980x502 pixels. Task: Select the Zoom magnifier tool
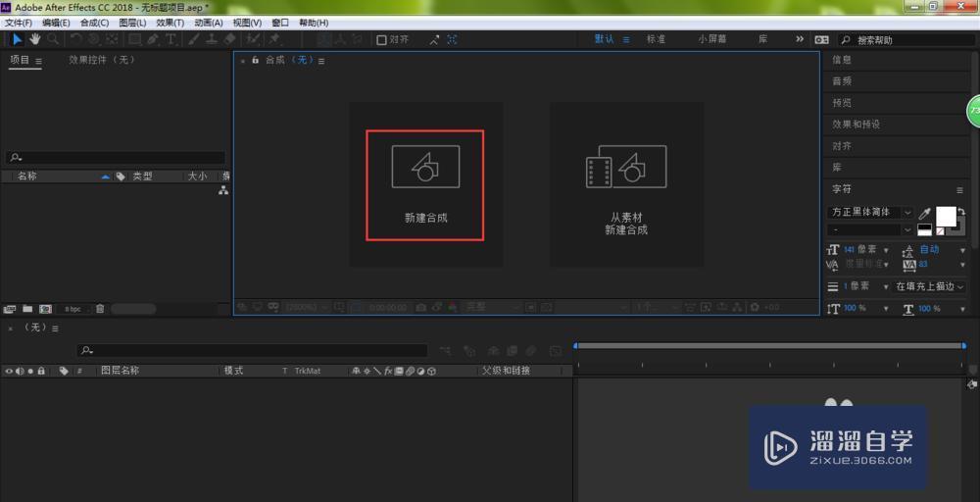(53, 39)
